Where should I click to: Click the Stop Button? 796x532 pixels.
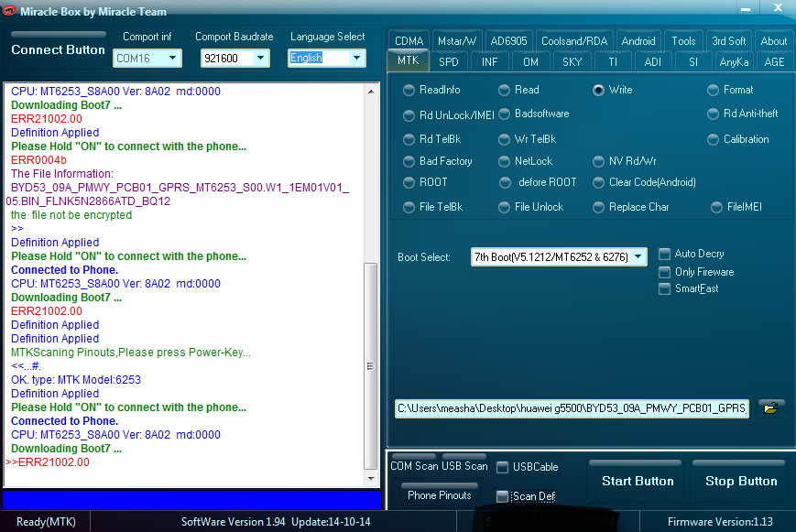[x=741, y=481]
